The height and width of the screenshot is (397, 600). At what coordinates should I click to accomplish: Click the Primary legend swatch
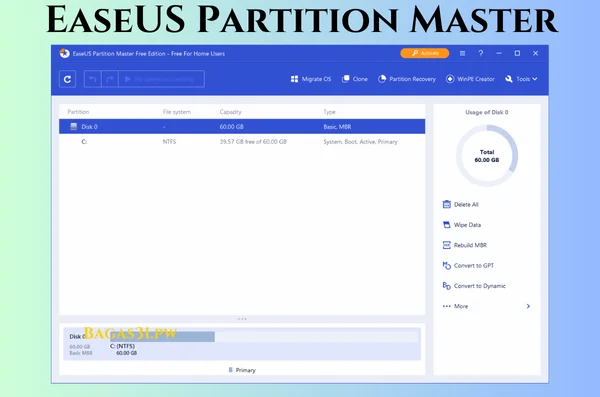pos(230,370)
